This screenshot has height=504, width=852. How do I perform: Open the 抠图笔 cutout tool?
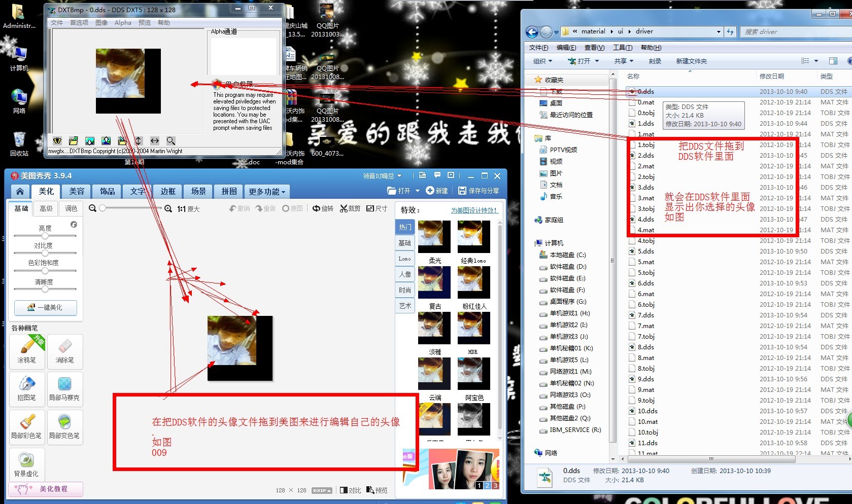click(x=27, y=388)
